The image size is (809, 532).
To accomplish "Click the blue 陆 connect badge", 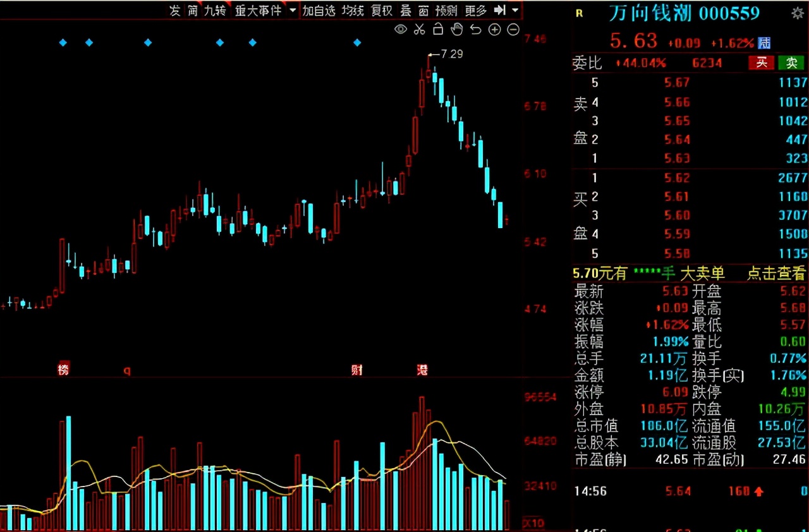I will point(764,43).
